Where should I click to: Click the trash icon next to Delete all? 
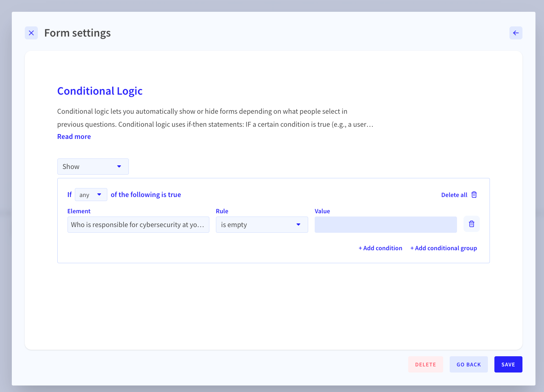(474, 195)
